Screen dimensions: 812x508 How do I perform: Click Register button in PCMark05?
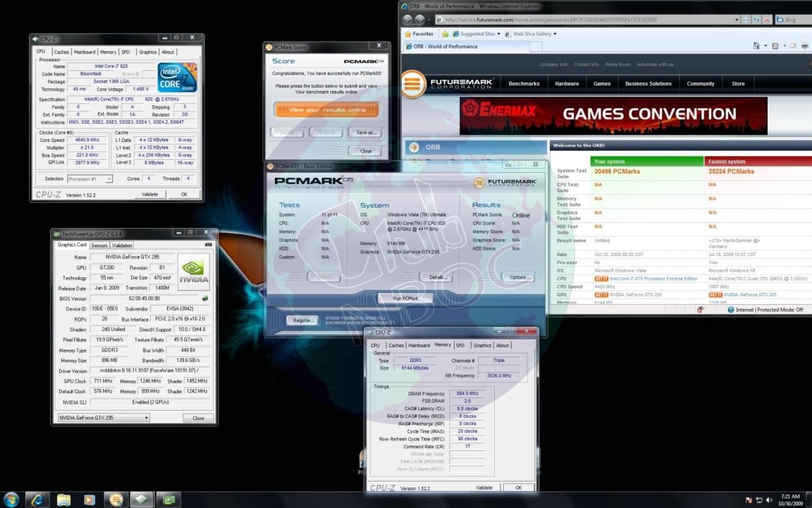(303, 320)
